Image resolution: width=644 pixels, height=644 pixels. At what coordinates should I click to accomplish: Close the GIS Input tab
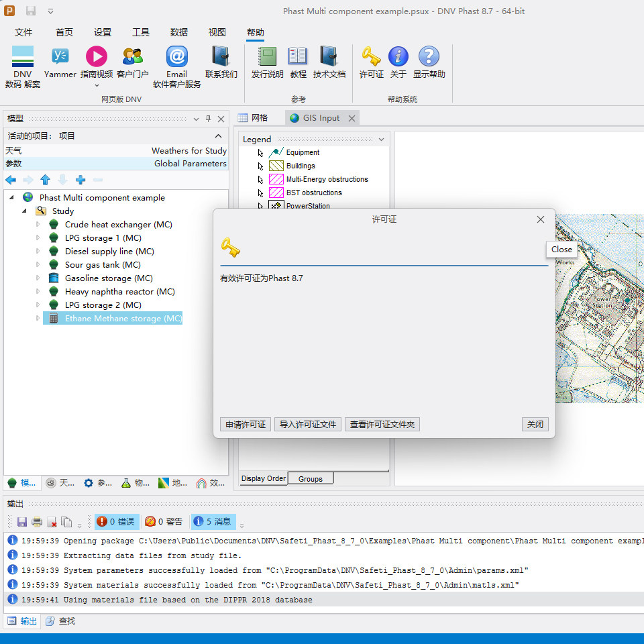tap(352, 118)
